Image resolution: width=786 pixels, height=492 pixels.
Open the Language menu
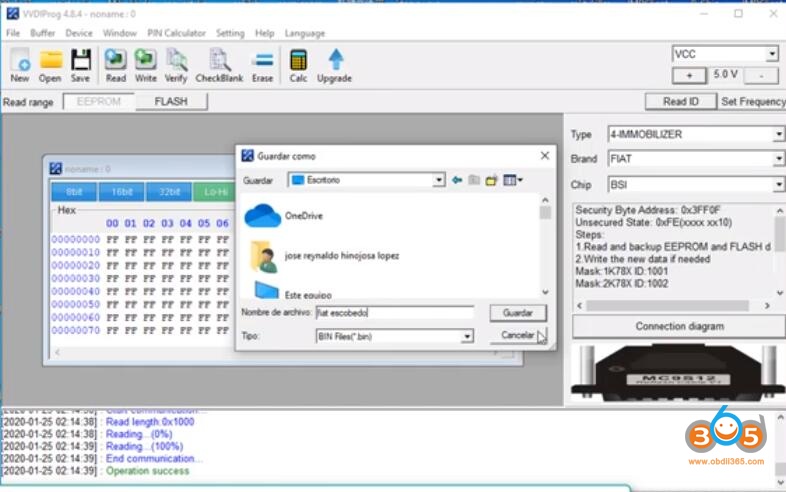pyautogui.click(x=305, y=33)
